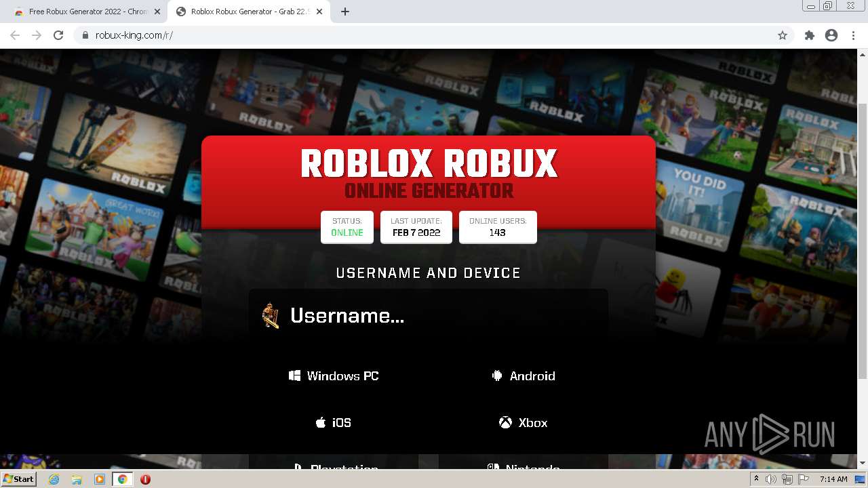Image resolution: width=868 pixels, height=488 pixels.
Task: Click the Username input field
Action: (429, 315)
